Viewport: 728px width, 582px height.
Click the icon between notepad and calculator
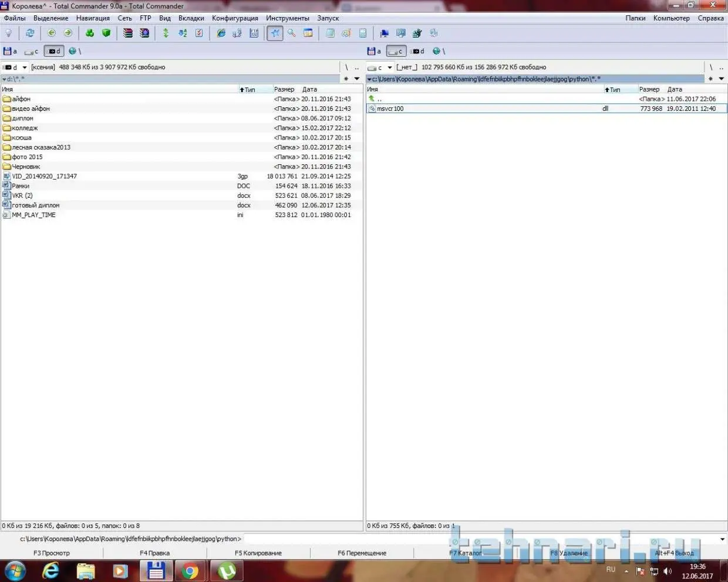[346, 33]
